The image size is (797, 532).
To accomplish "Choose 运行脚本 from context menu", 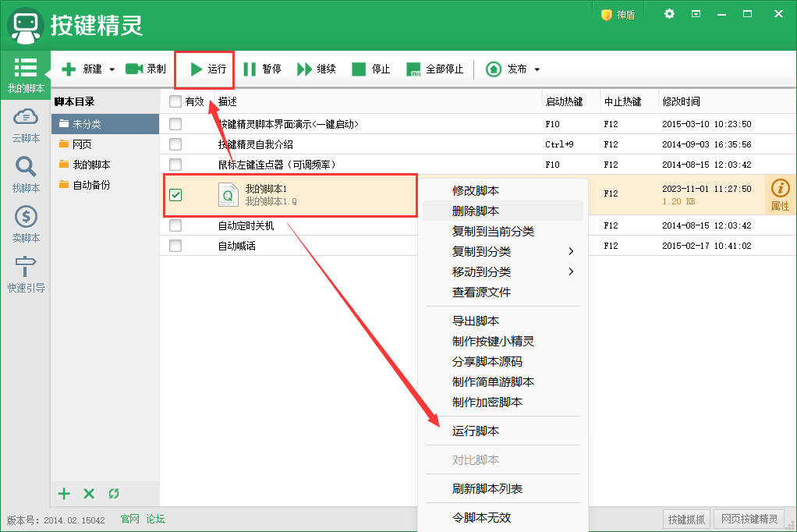I will (x=503, y=431).
